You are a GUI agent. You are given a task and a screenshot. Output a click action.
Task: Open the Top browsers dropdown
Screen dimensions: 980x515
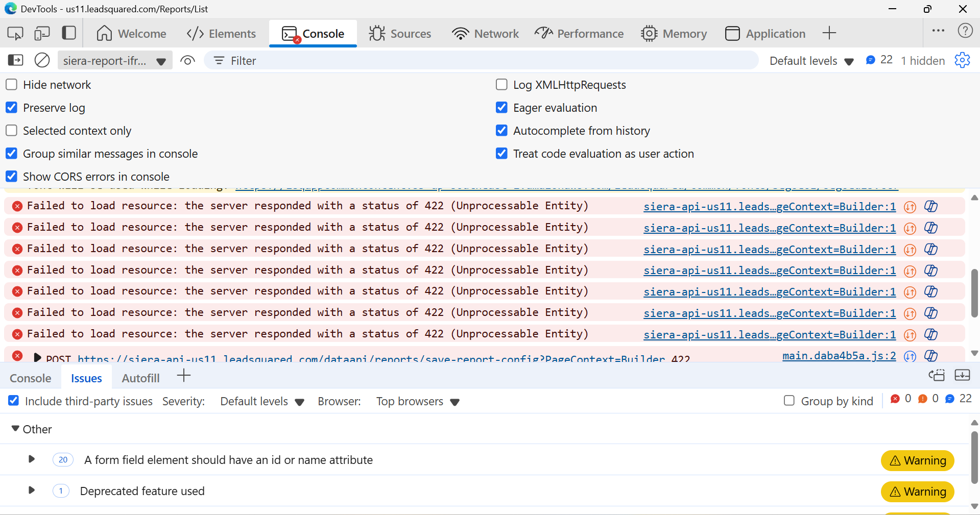418,402
